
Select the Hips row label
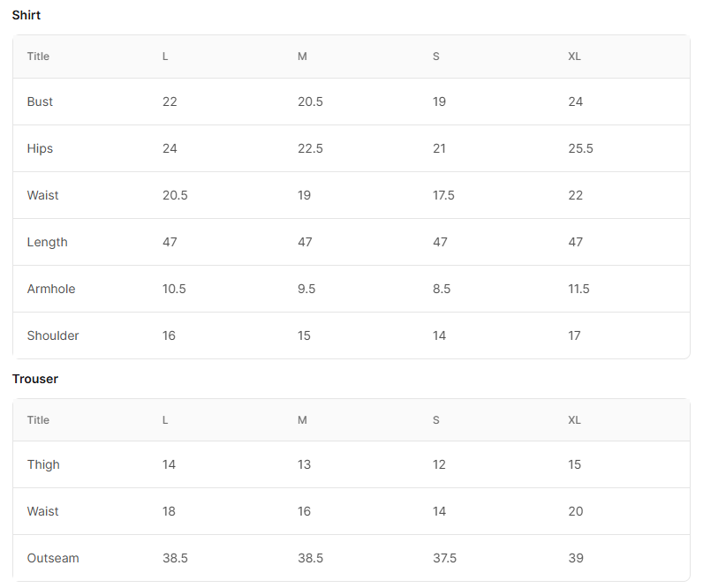pos(40,149)
